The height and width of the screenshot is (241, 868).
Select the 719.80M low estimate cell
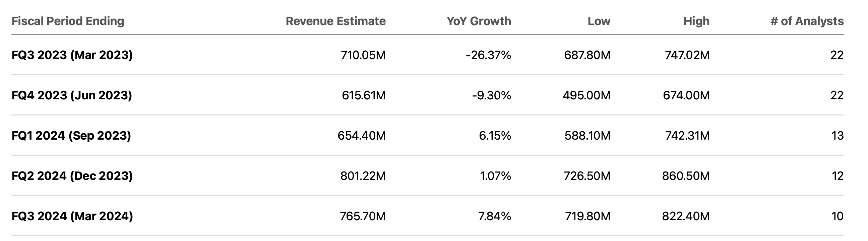[x=587, y=216]
